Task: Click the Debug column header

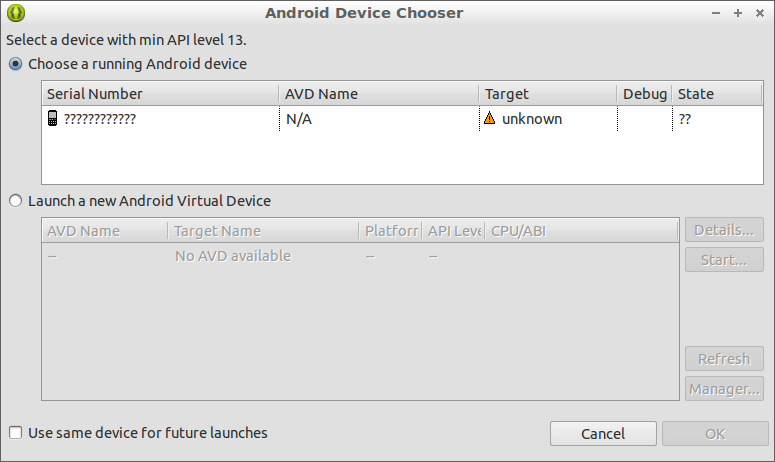Action: (644, 94)
